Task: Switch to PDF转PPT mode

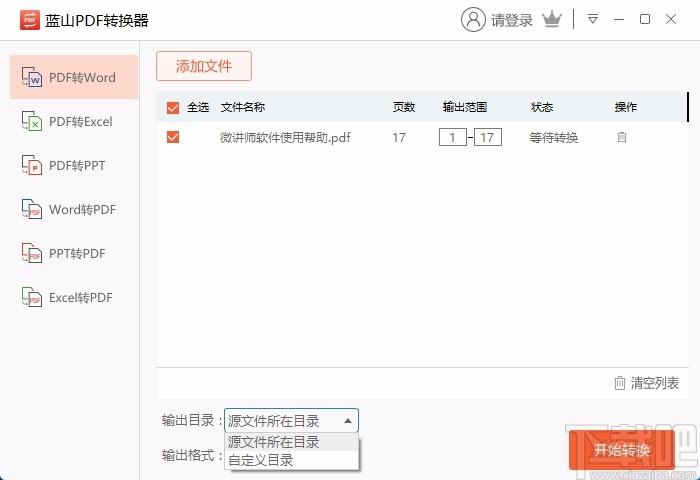Action: click(x=74, y=166)
